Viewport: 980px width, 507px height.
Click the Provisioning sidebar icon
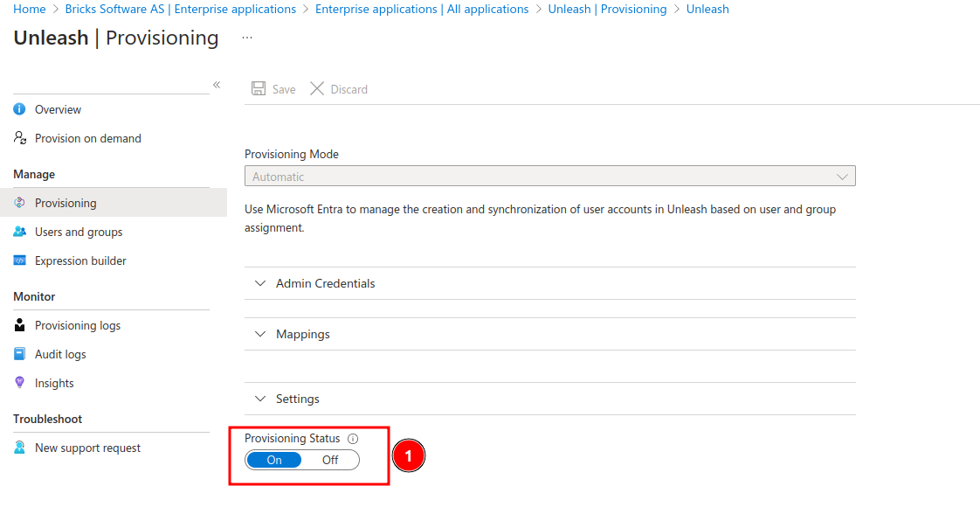click(19, 202)
